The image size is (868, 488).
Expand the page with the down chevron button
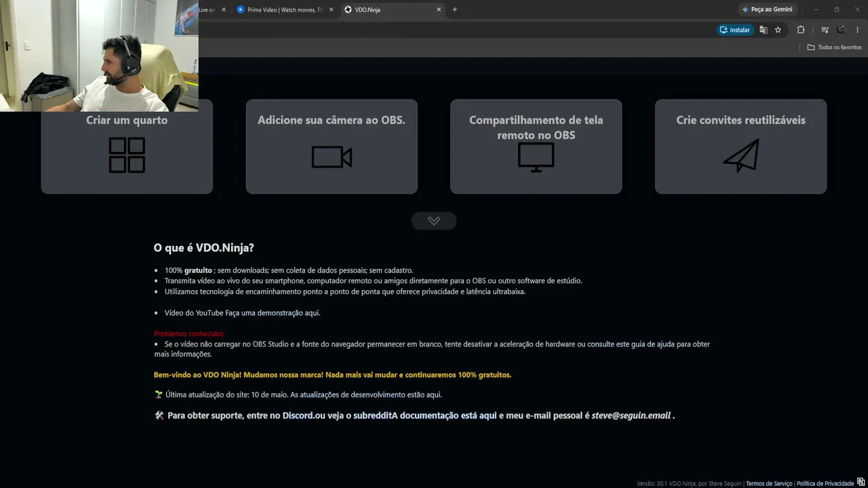(x=434, y=221)
